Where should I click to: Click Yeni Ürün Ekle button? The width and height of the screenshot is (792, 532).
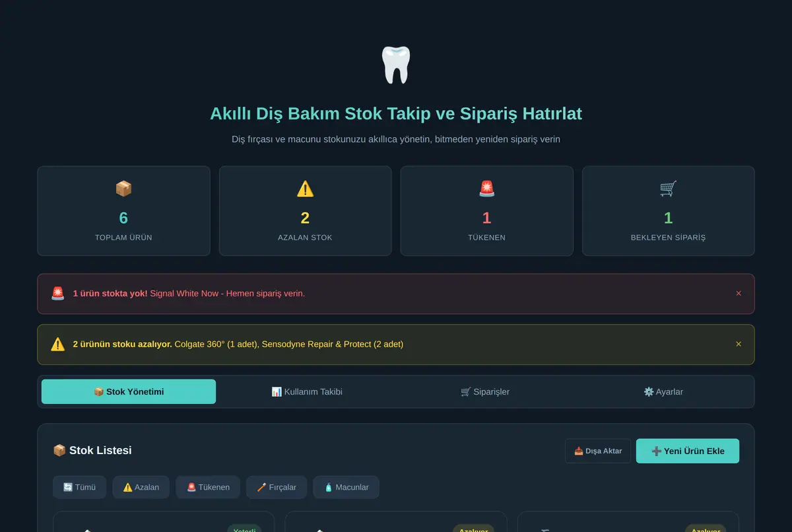(x=688, y=451)
